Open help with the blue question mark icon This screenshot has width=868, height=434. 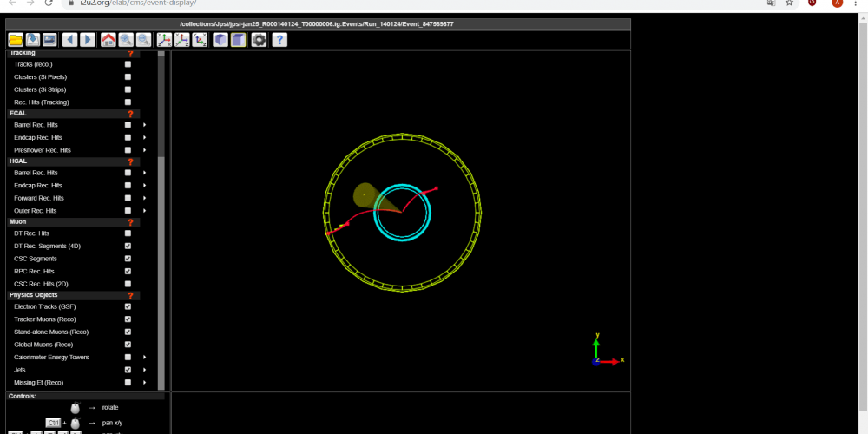point(279,40)
